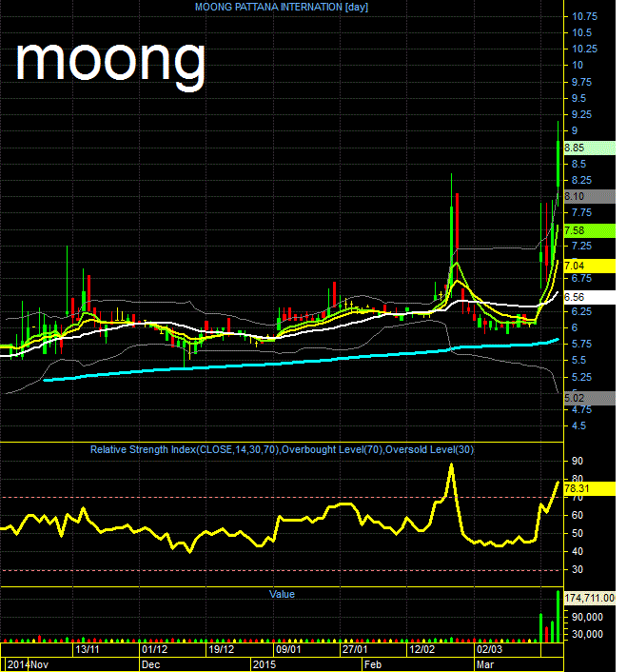The image size is (627, 672).
Task: Select the 2015 year label
Action: [x=265, y=664]
